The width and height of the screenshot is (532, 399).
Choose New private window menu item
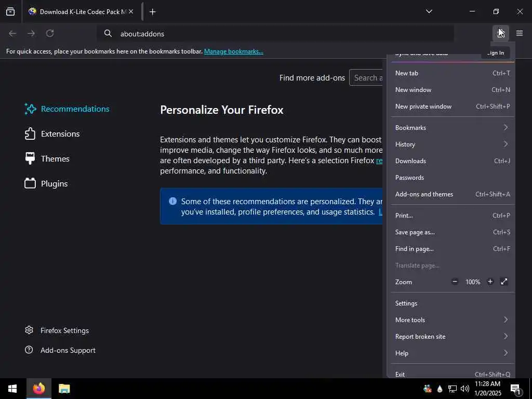coord(453,107)
